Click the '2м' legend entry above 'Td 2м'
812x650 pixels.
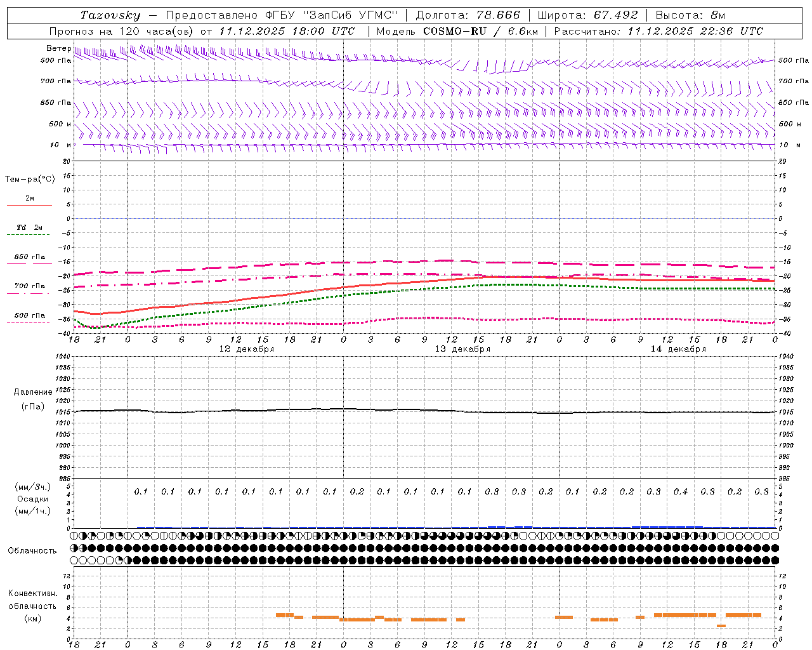[30, 199]
